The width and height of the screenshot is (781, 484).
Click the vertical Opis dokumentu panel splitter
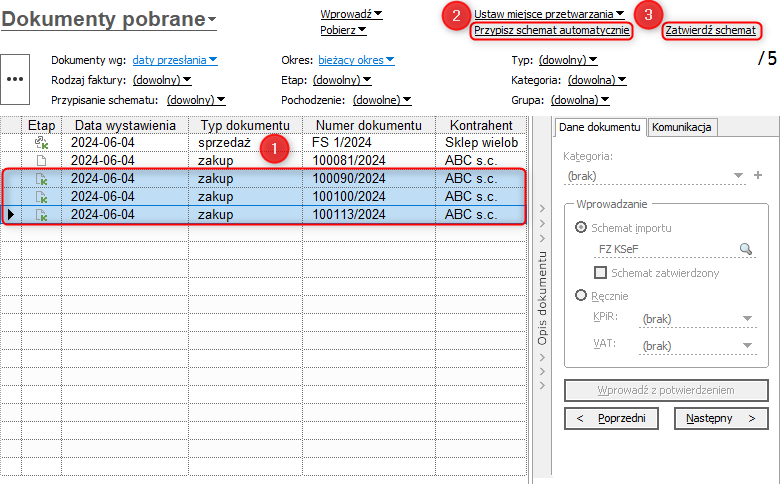click(x=542, y=297)
